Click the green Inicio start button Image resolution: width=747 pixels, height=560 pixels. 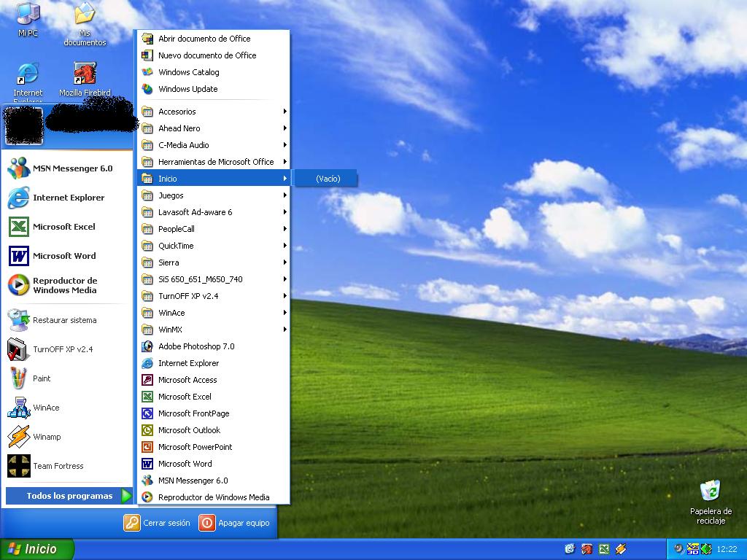pos(36,549)
